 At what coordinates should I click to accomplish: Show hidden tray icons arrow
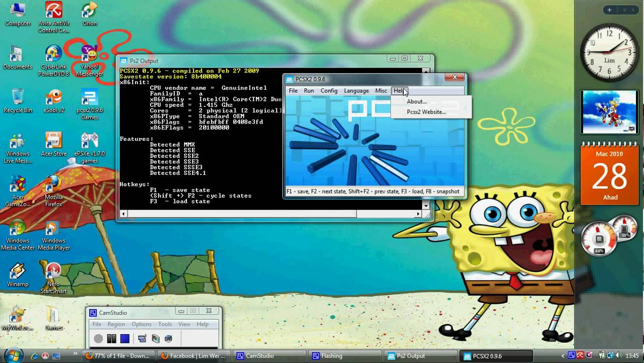[563, 356]
